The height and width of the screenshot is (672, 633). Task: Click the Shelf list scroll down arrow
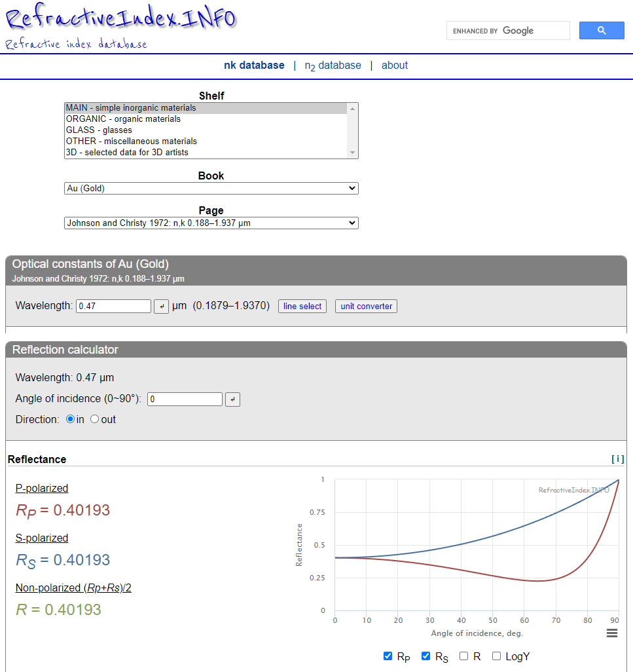(x=352, y=153)
